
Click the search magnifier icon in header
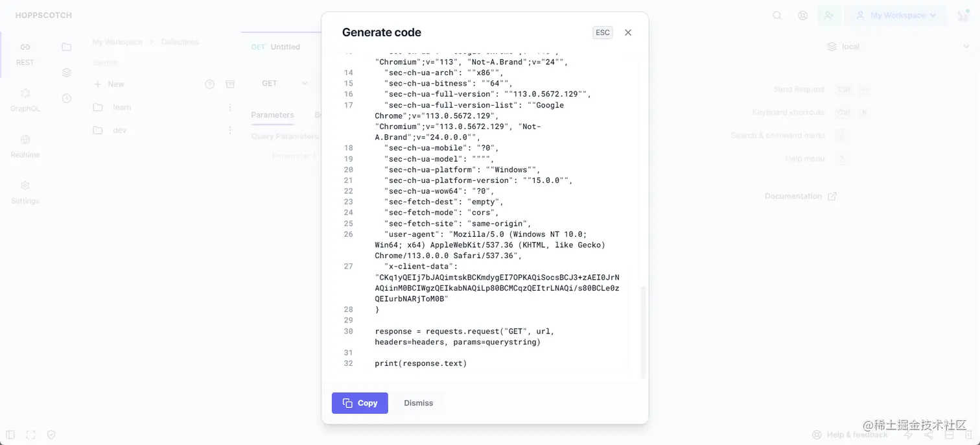coord(777,16)
